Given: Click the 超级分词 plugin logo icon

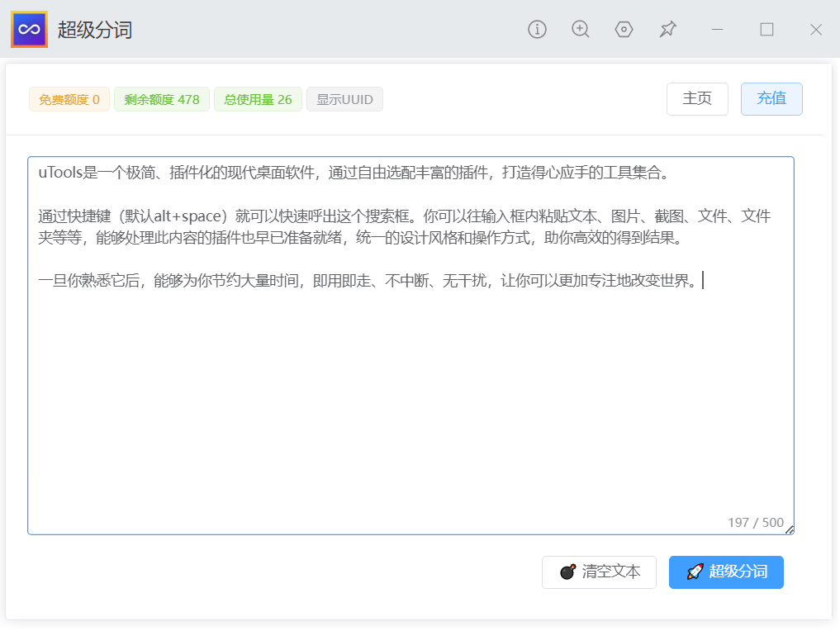Looking at the screenshot, I should click(29, 30).
